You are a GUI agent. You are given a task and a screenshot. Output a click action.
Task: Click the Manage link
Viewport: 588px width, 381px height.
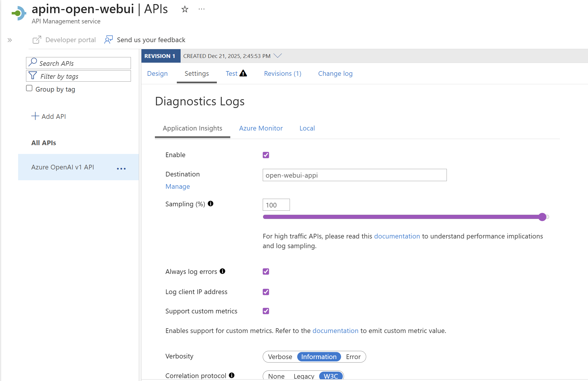tap(177, 186)
